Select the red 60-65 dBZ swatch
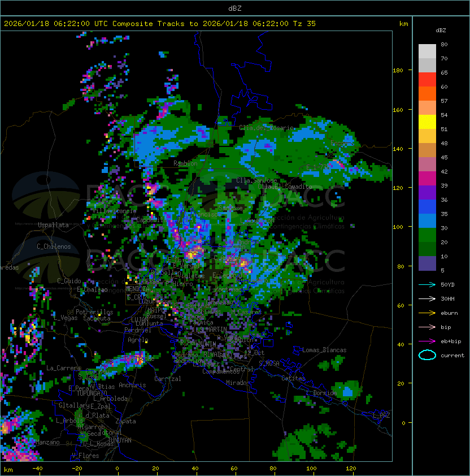Screen dimensions: 470x476 coord(427,80)
